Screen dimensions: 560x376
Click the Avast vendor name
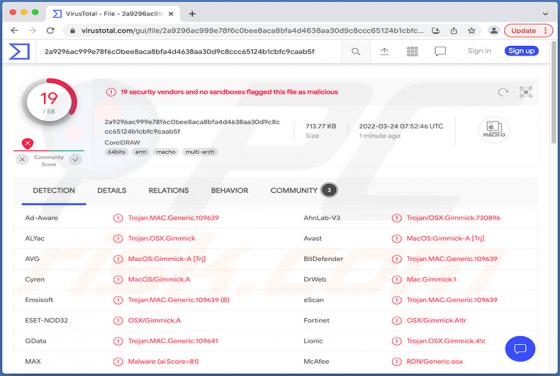(x=312, y=238)
